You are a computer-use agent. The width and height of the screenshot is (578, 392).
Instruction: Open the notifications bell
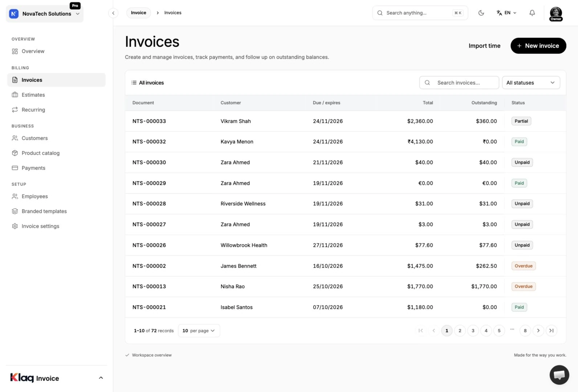click(532, 13)
